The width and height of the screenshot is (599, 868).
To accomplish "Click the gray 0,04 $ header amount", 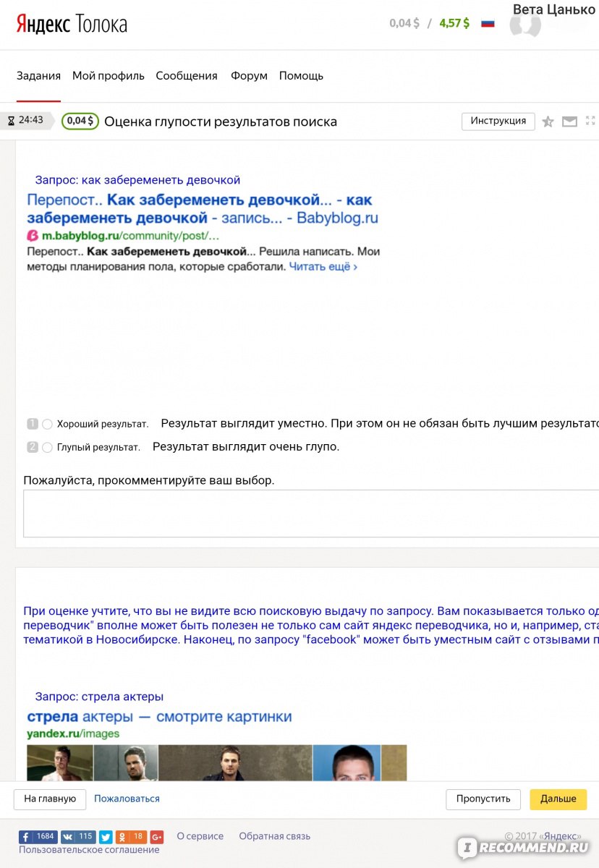I will tap(404, 23).
